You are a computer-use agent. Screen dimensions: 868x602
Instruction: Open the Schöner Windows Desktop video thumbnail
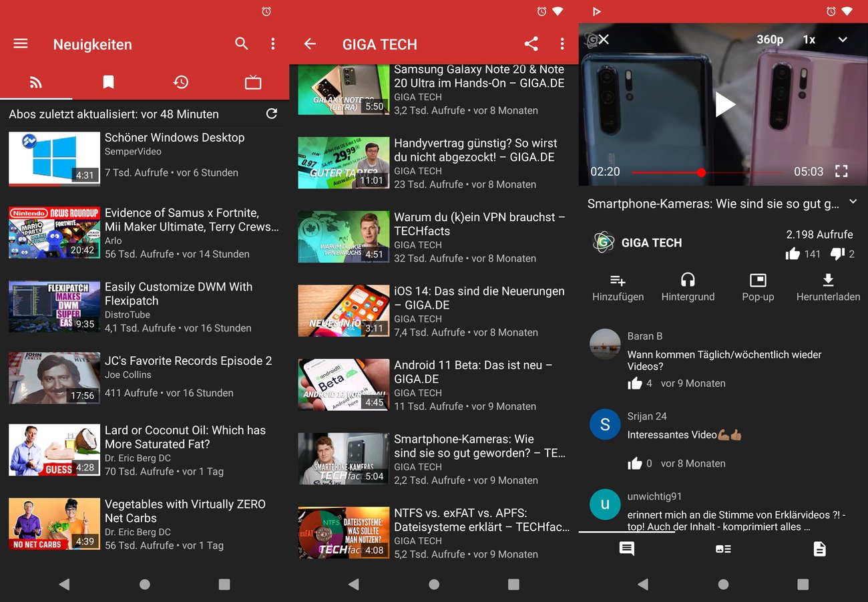54,158
